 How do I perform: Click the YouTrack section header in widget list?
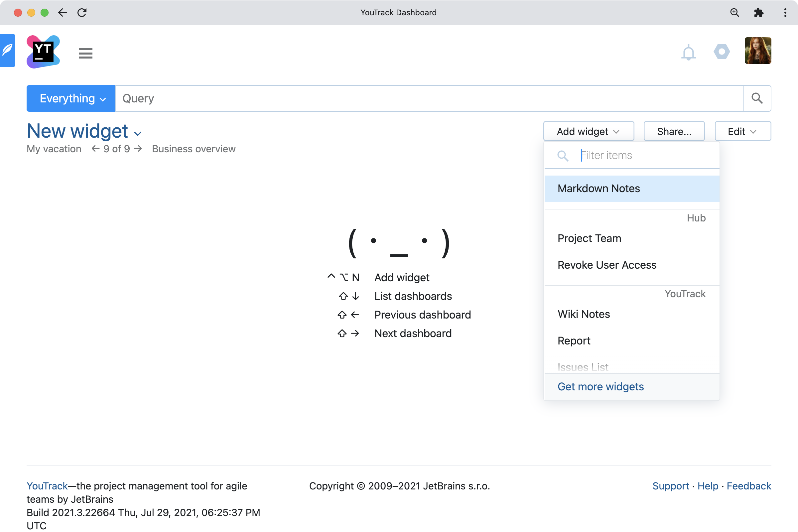point(685,294)
